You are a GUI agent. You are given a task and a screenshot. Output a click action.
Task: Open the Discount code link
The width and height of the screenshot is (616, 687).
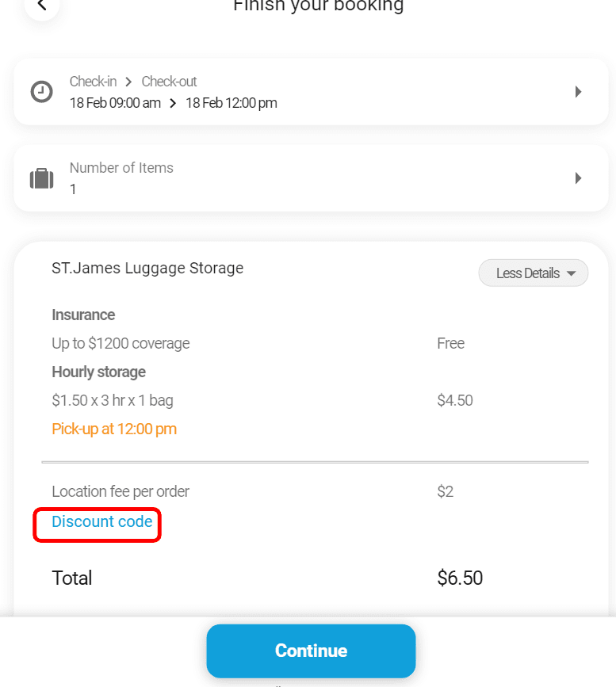coord(102,521)
